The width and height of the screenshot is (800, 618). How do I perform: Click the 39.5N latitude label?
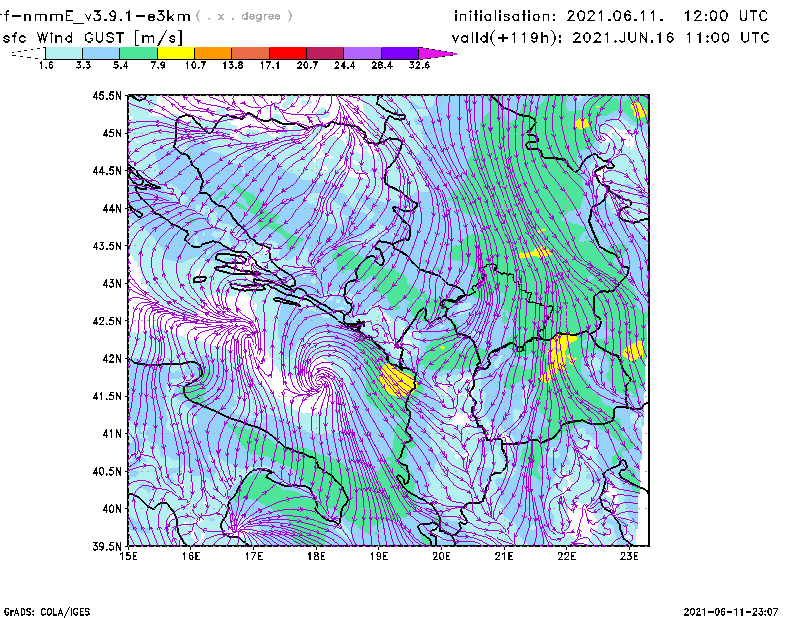pos(107,547)
